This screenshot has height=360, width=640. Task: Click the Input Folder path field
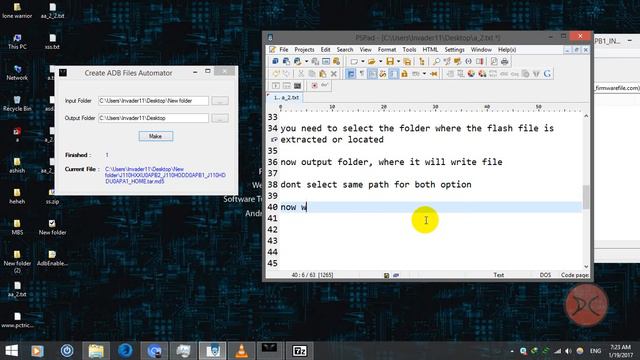[153, 101]
